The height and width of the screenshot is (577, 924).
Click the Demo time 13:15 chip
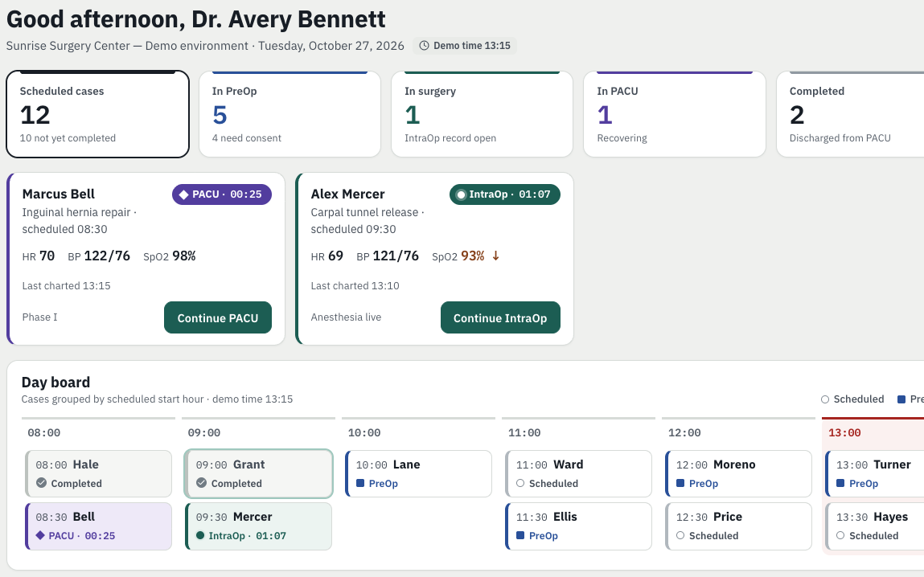pyautogui.click(x=465, y=46)
